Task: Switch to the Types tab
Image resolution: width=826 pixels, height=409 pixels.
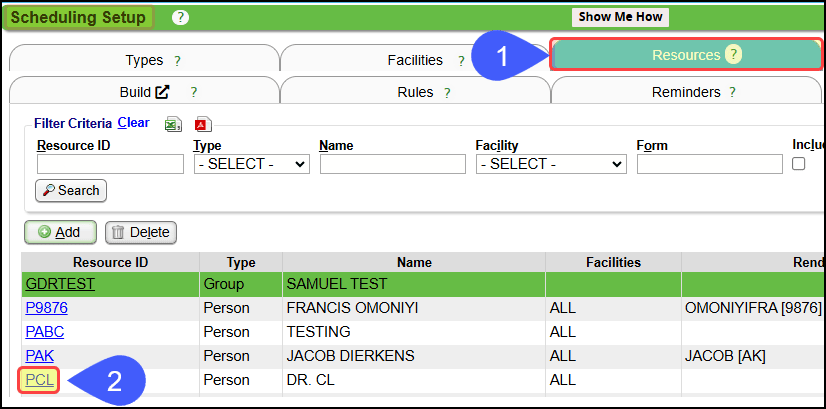Action: tap(144, 61)
